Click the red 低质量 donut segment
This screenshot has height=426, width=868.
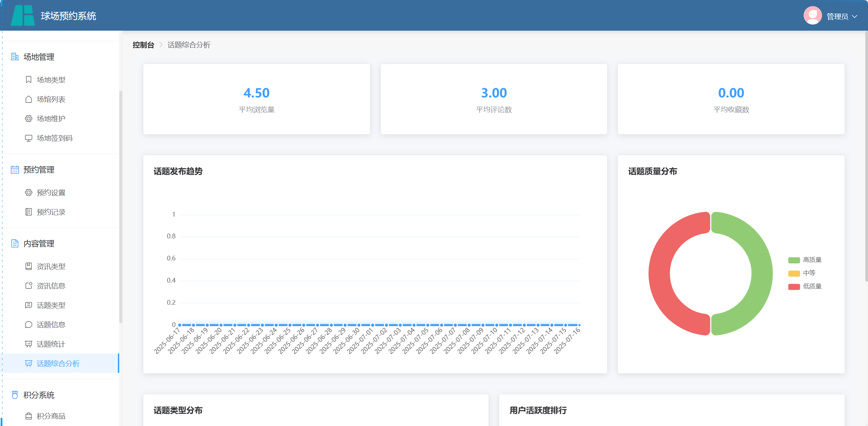[660, 273]
